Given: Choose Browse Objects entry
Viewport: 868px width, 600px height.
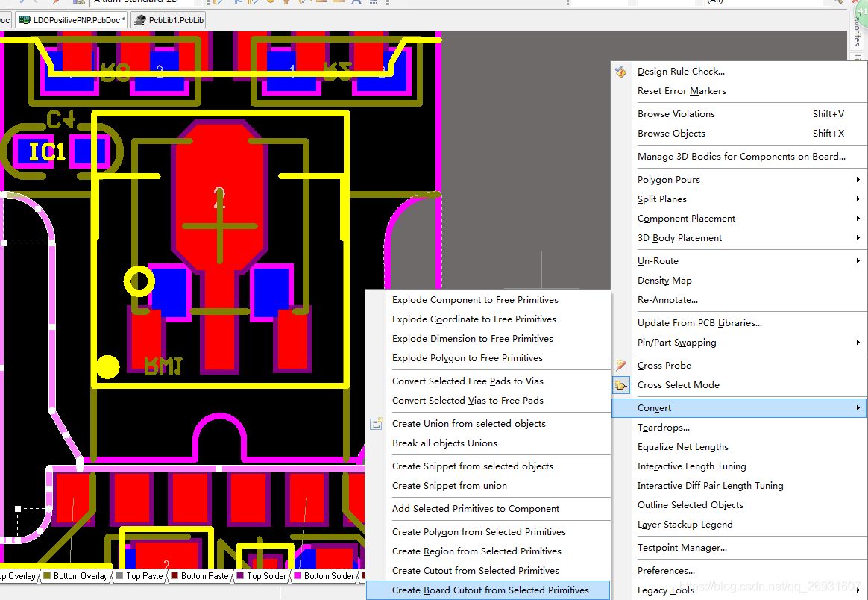Looking at the screenshot, I should click(x=738, y=134).
